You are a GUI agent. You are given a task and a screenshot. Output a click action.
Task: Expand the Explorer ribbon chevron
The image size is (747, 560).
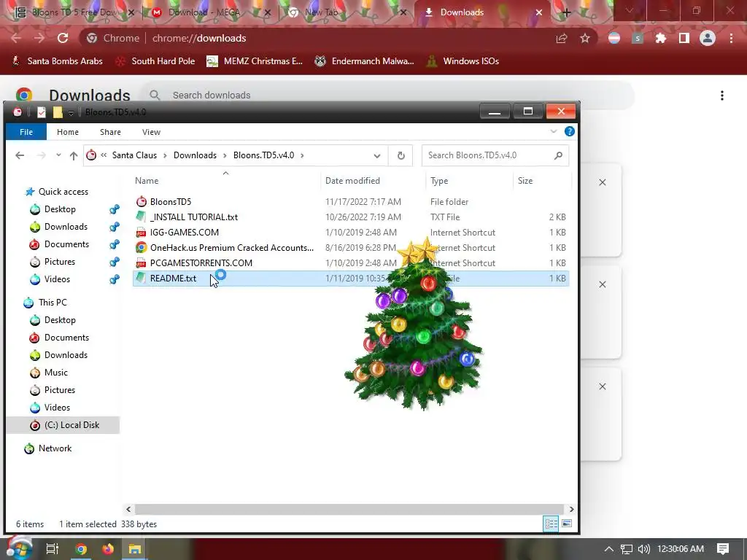pos(553,131)
